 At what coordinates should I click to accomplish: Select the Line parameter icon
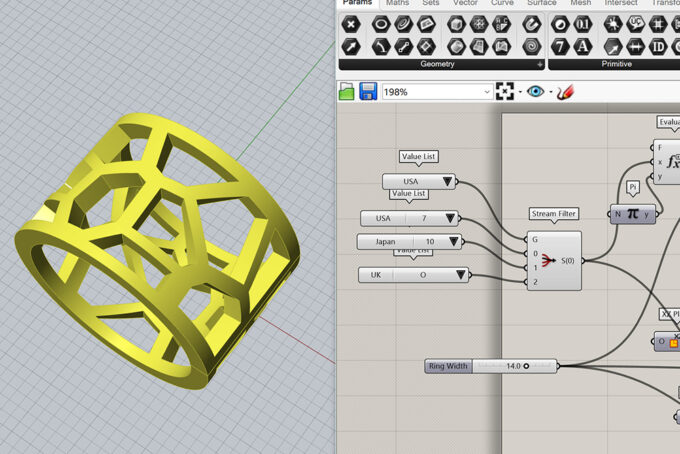tap(403, 46)
